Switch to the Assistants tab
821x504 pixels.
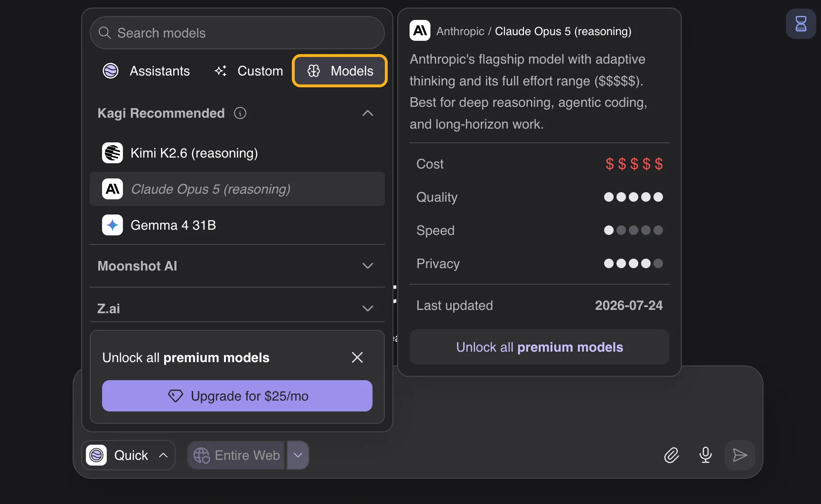pos(146,71)
